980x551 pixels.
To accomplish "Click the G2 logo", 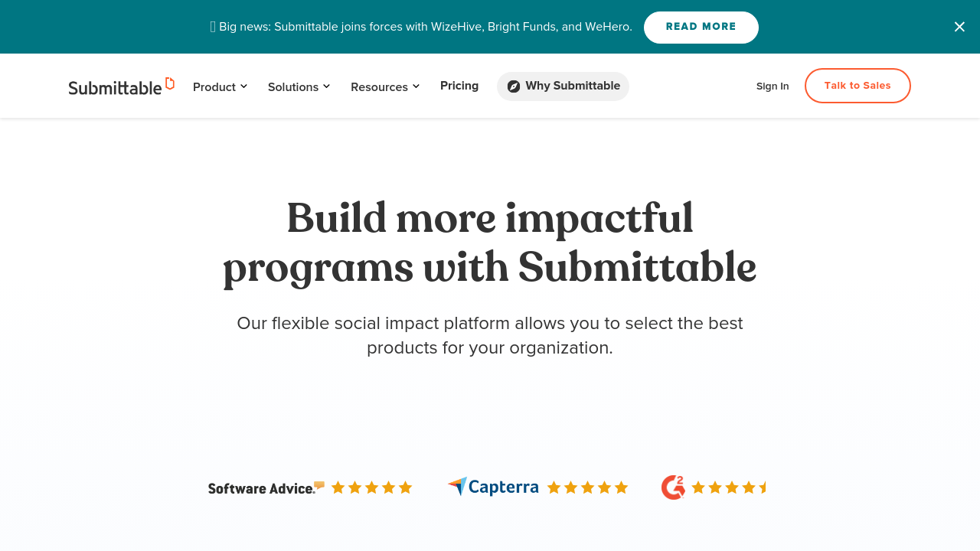I will tap(673, 487).
